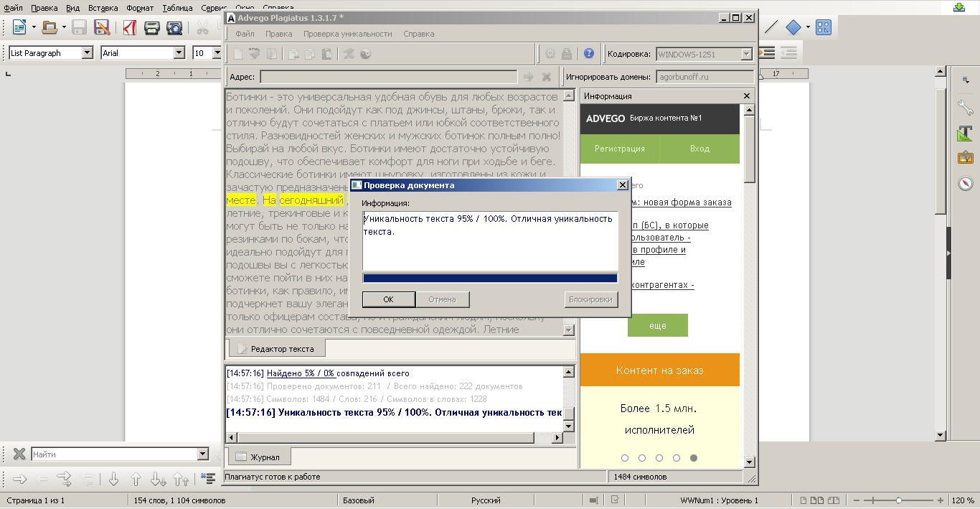Open Plagiatus settings gear icon

[x=550, y=53]
